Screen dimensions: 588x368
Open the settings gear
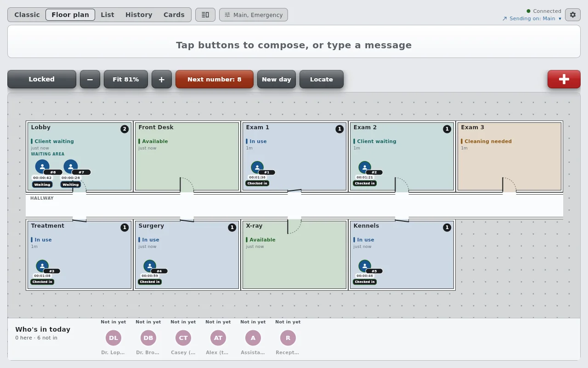(573, 15)
